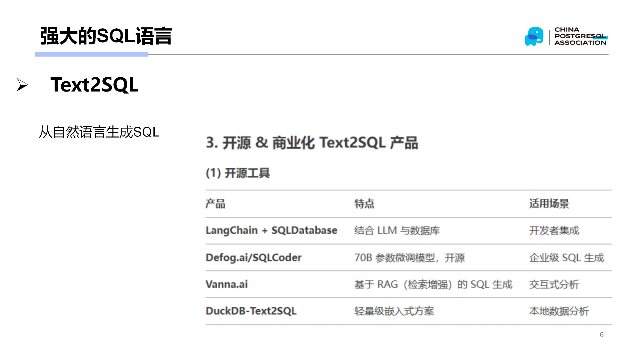Click the page number 6

(x=602, y=335)
